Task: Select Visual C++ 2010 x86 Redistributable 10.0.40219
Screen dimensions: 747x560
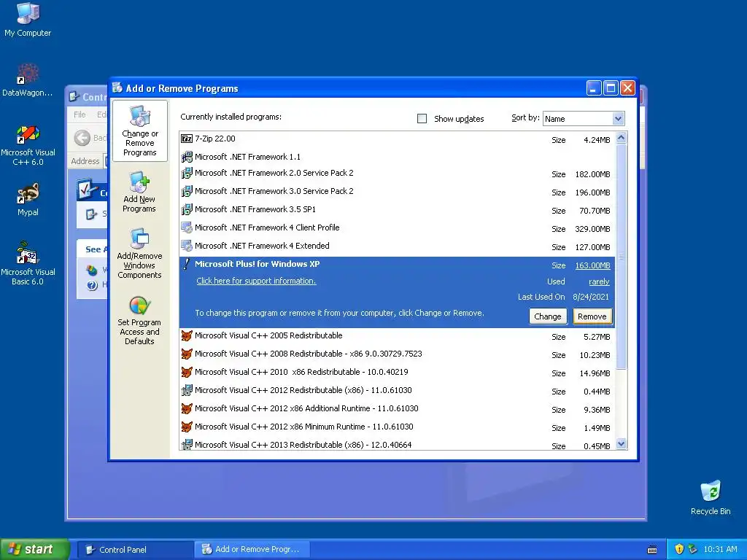Action: [398, 373]
